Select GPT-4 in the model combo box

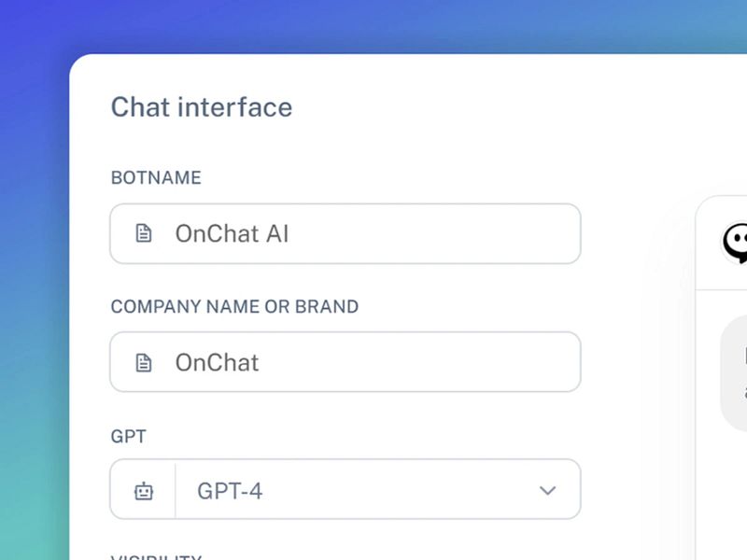click(373, 489)
